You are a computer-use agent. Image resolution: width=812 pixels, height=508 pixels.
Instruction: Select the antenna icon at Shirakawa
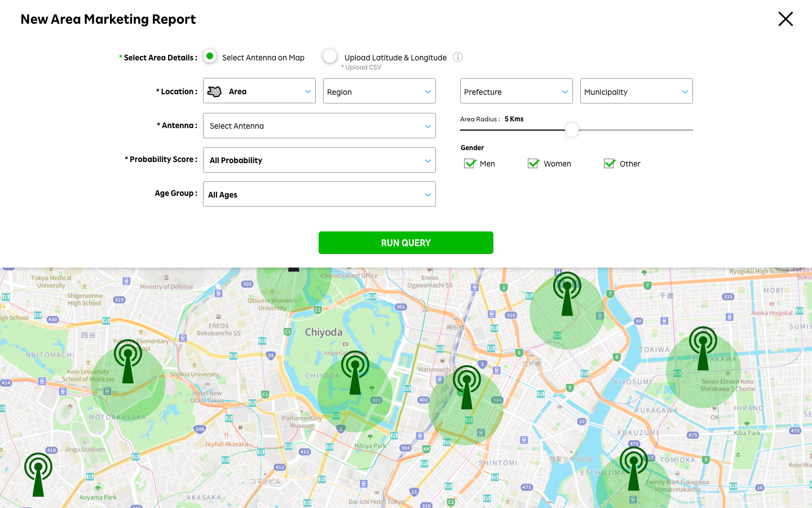point(703,348)
